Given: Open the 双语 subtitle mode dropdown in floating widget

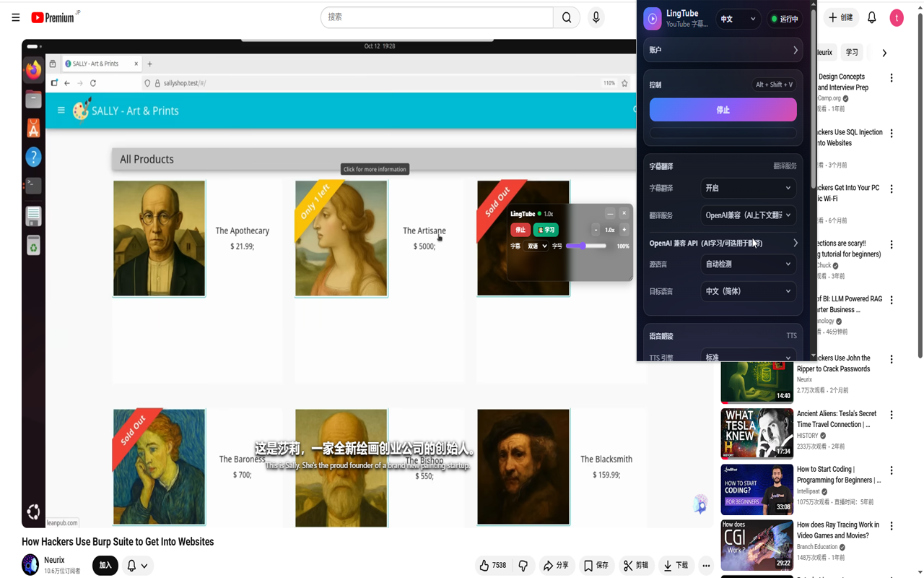Looking at the screenshot, I should 536,246.
